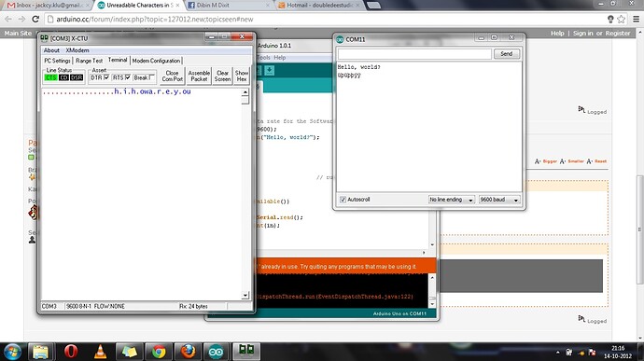Open the Arduino Help menu
The width and height of the screenshot is (644, 361).
click(280, 58)
